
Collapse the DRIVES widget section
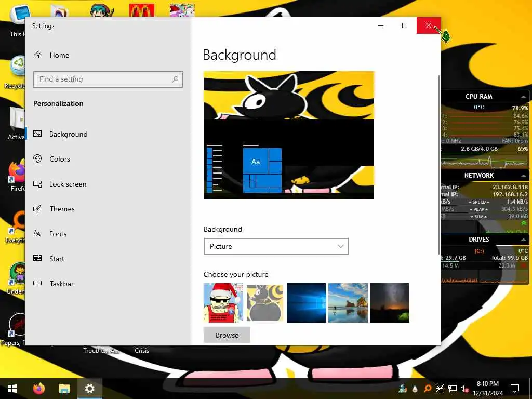[x=524, y=240]
